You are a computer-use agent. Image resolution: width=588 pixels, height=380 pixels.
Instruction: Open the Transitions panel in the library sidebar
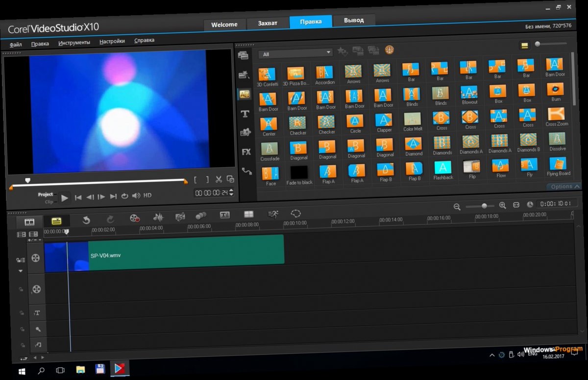click(x=245, y=94)
